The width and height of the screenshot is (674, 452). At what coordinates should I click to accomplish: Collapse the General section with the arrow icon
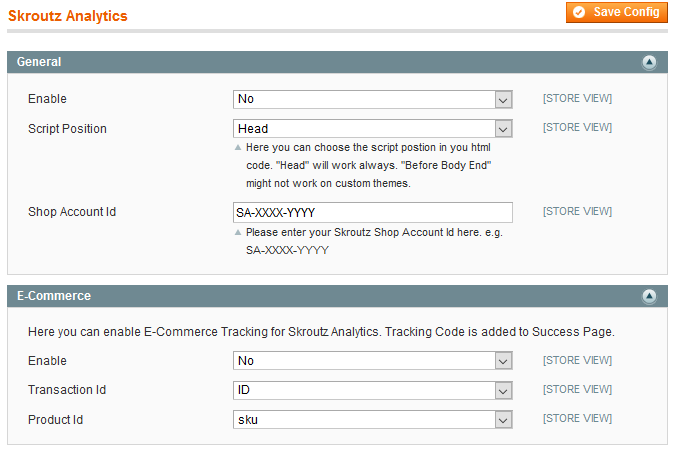coord(649,62)
